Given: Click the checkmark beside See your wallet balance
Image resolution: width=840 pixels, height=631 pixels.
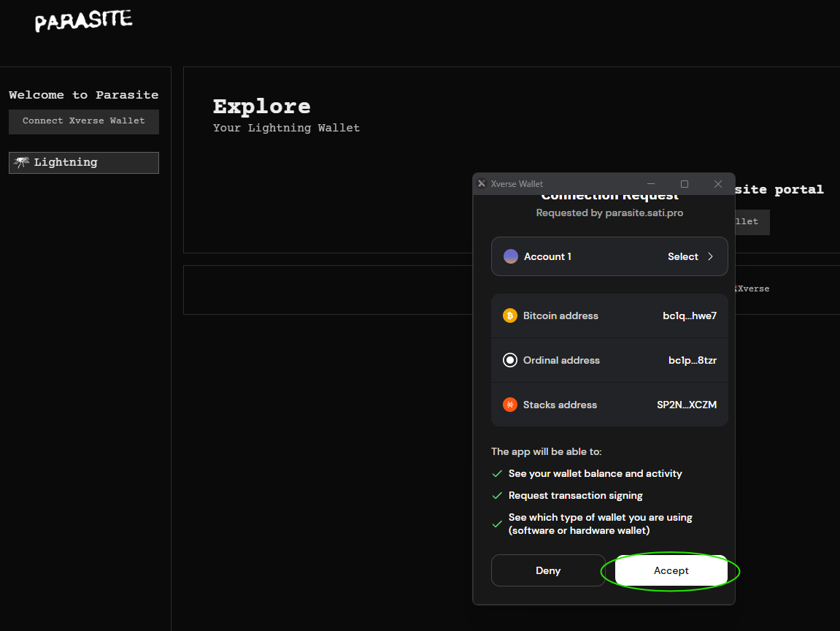Looking at the screenshot, I should tap(497, 473).
